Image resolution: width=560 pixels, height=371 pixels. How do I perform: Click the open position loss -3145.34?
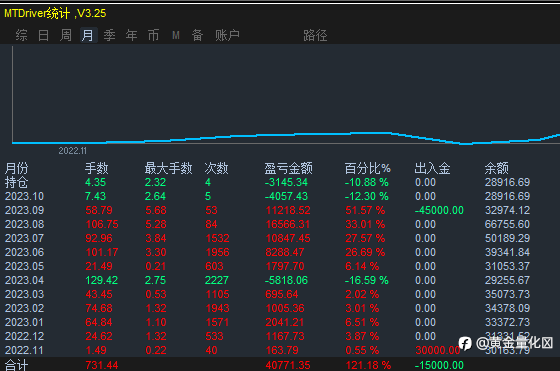pyautogui.click(x=286, y=182)
